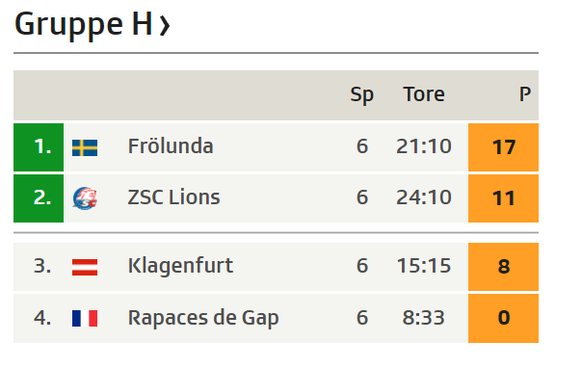Click the orange 8 points cell for Klagenfurt
This screenshot has height=368, width=582.
[x=503, y=267]
